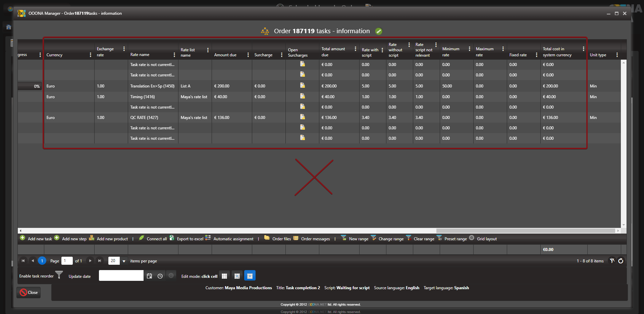
Task: Refresh the task grid
Action: [621, 261]
